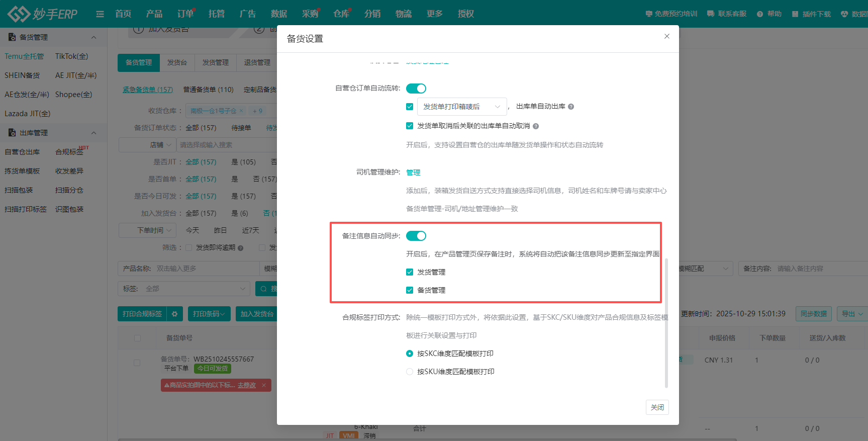Screen dimensions: 868x441
Task: Click the 店铺 search input field
Action: click(227, 145)
